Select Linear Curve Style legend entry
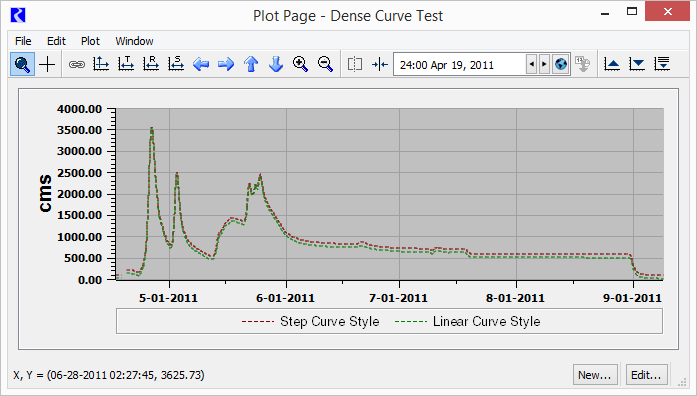Screen dimensions: 697x396 486,321
